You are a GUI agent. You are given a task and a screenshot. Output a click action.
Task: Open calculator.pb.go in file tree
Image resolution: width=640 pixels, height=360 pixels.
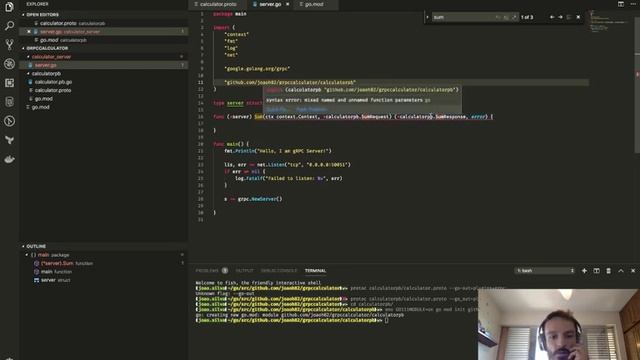point(104,82)
